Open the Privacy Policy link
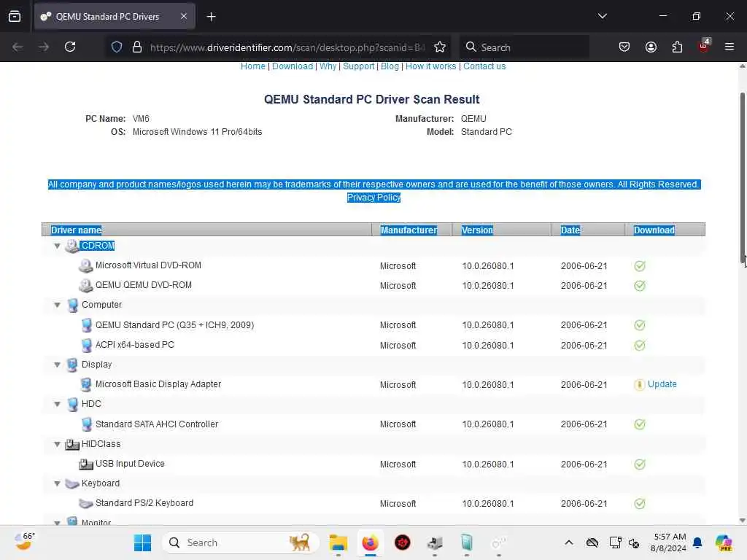Image resolution: width=747 pixels, height=560 pixels. [374, 197]
